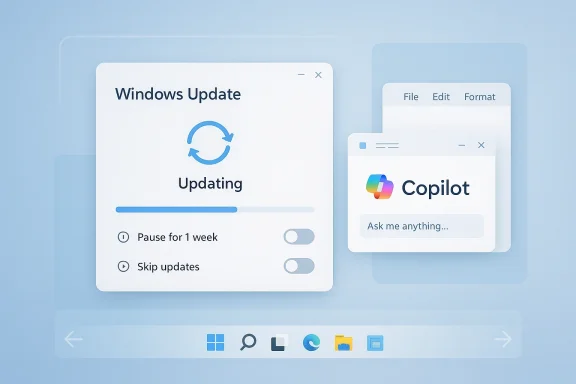Close the Copilot window
Image resolution: width=576 pixels, height=384 pixels.
(481, 145)
